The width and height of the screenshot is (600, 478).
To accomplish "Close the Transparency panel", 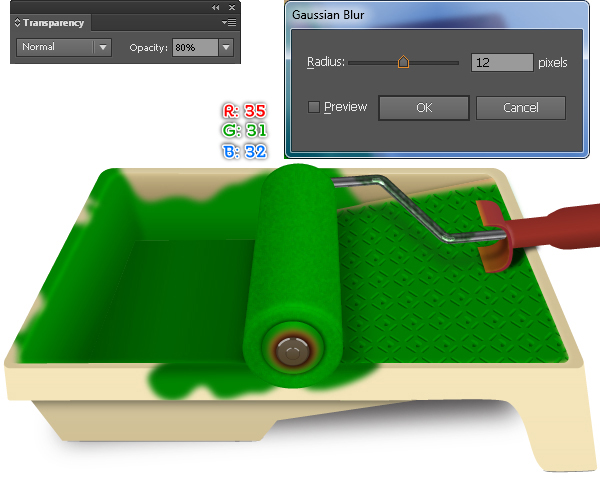I will (x=232, y=7).
